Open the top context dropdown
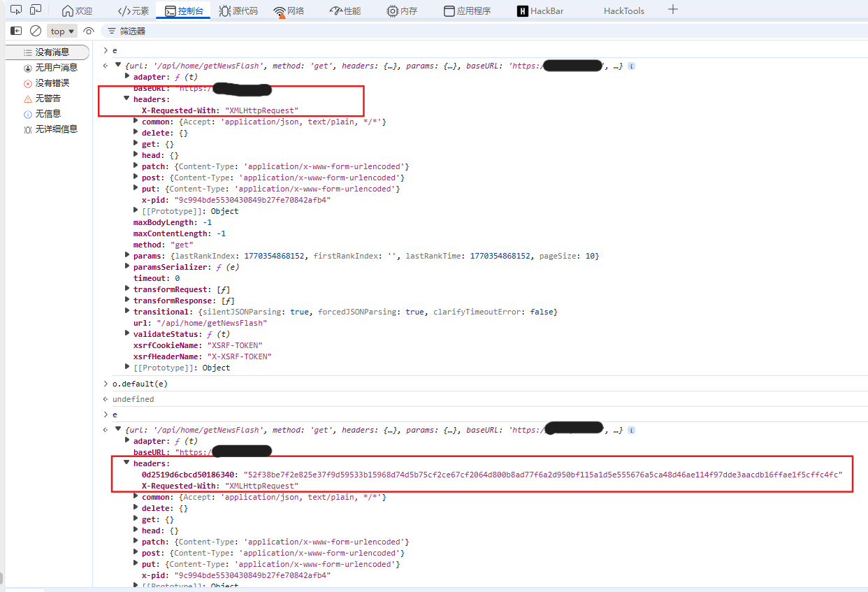This screenshot has height=592, width=868. pos(62,31)
